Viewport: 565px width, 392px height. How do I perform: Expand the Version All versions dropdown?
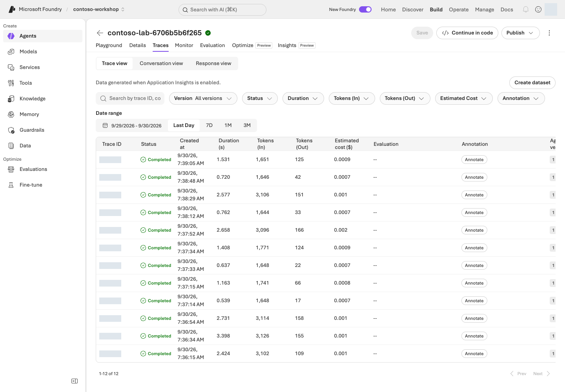[203, 98]
